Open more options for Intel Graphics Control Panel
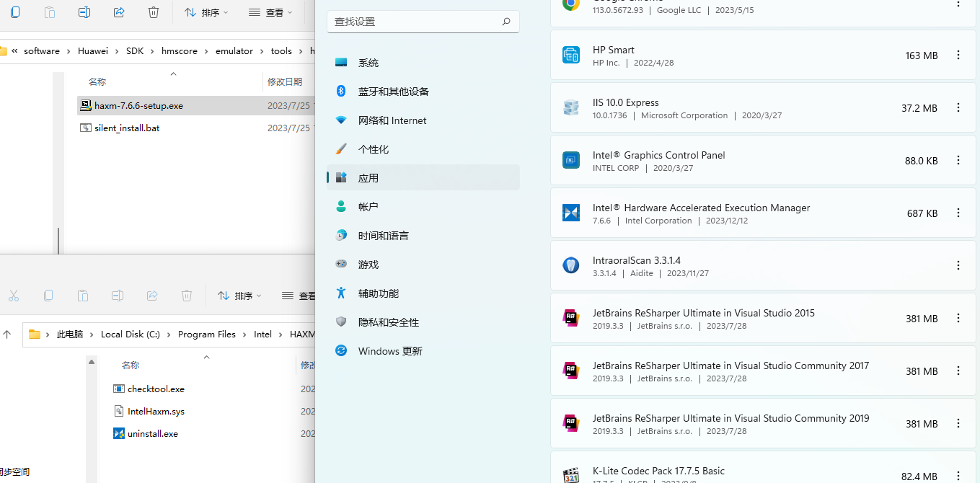The width and height of the screenshot is (980, 483). pos(958,160)
